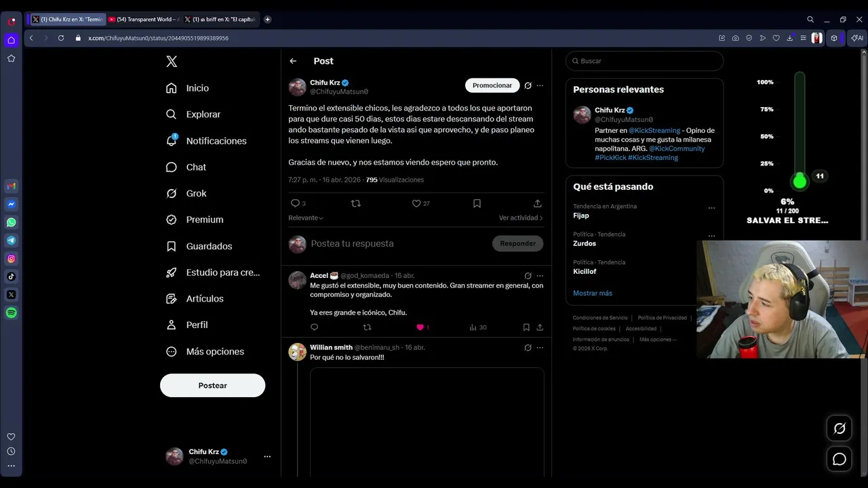Screen dimensions: 868x488
Task: Click the Grok icon on Willian smith's reply
Action: [528, 348]
